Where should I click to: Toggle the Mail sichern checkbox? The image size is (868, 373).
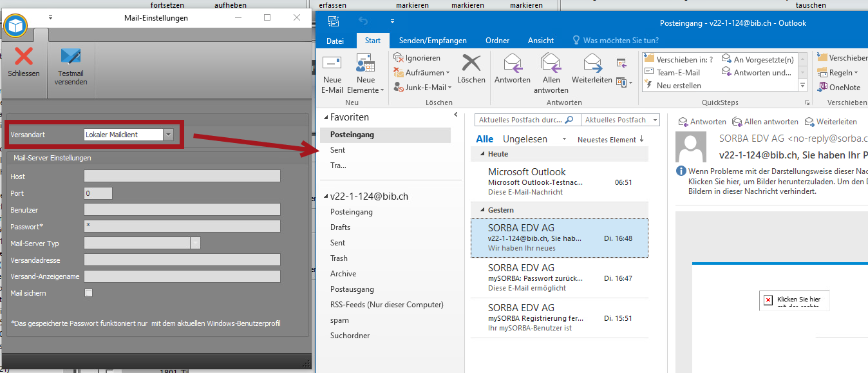[x=89, y=293]
